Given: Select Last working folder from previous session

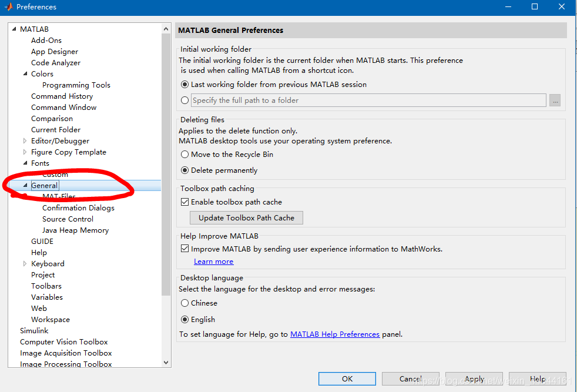Looking at the screenshot, I should click(x=184, y=85).
